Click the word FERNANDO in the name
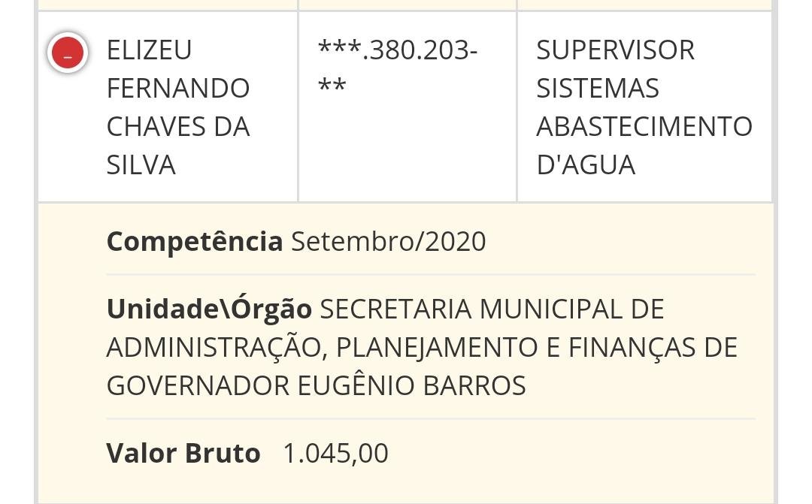Screen dimensions: 812x504 pyautogui.click(x=178, y=89)
